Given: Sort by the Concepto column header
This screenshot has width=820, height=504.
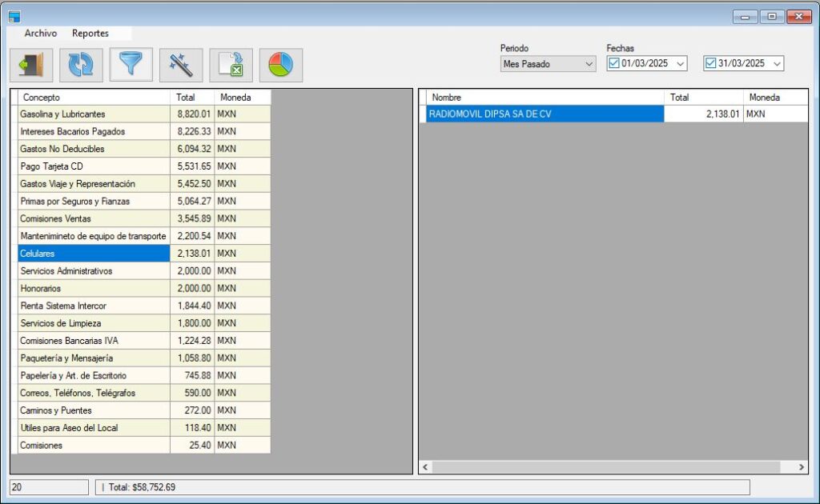Looking at the screenshot, I should tap(93, 97).
